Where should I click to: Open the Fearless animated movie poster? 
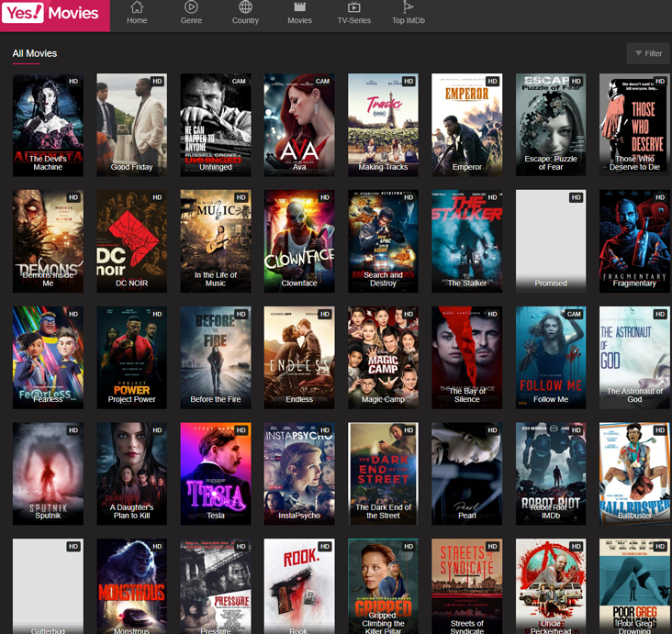48,358
